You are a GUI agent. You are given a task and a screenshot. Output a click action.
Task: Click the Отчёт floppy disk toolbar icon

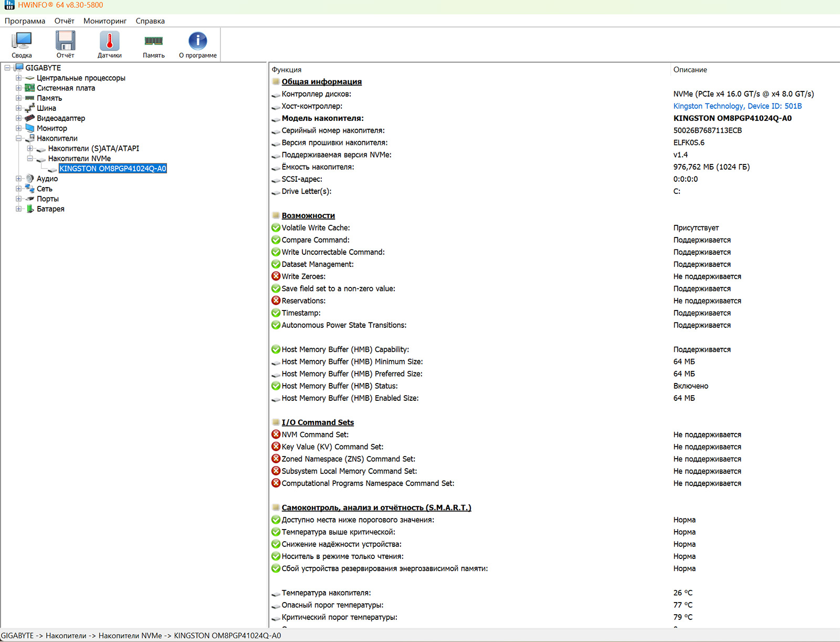pos(66,44)
